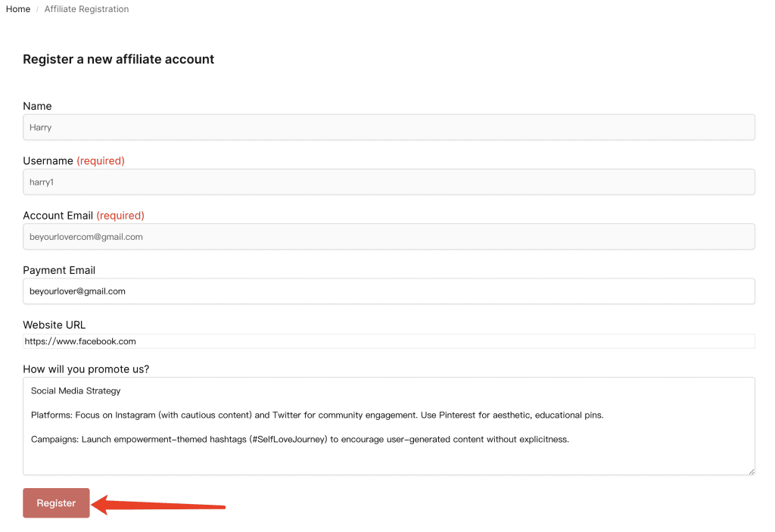Click the Home breadcrumb link

(x=18, y=9)
